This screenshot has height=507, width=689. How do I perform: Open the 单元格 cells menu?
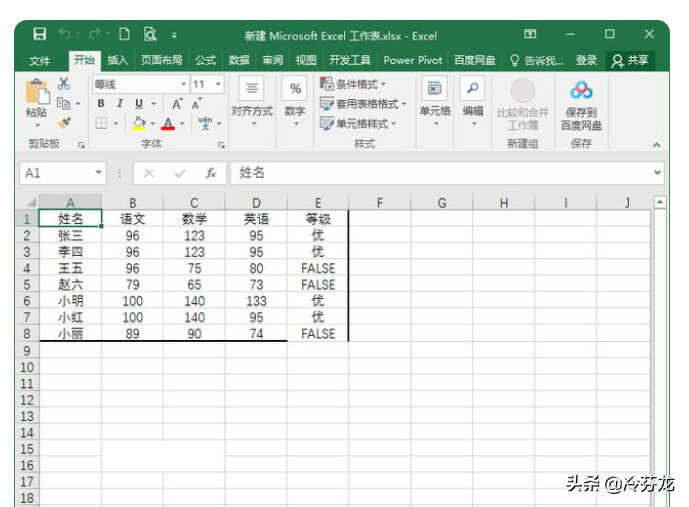435,102
